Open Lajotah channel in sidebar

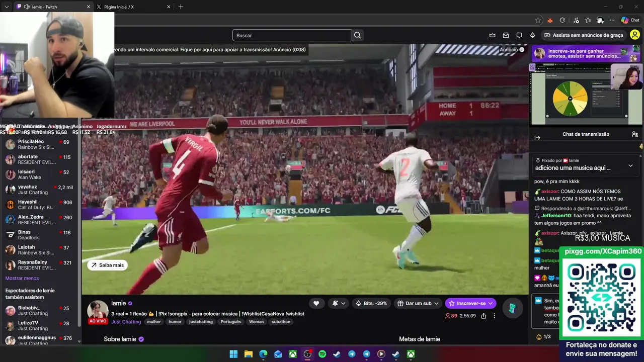(40, 250)
